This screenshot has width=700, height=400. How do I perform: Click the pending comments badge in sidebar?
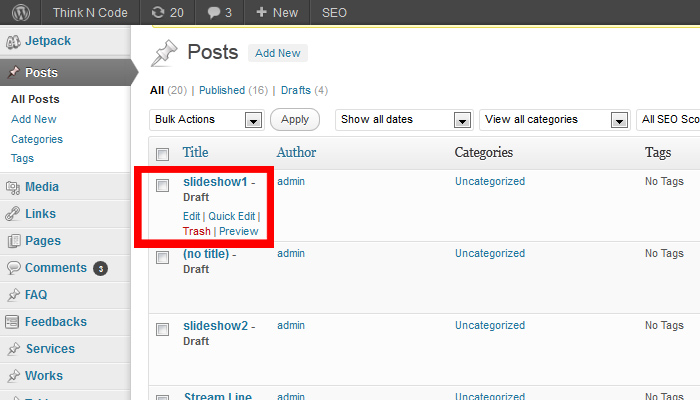coord(100,268)
